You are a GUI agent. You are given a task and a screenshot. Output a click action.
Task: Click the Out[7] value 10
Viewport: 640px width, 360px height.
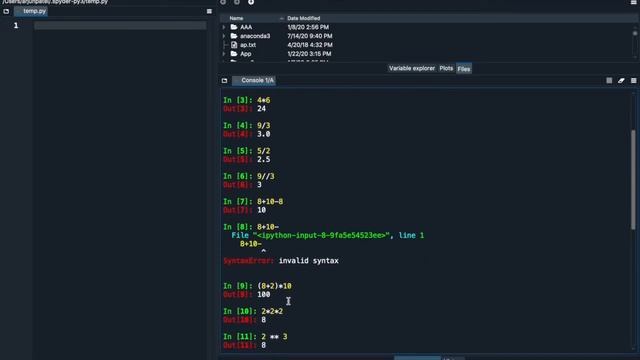click(262, 210)
